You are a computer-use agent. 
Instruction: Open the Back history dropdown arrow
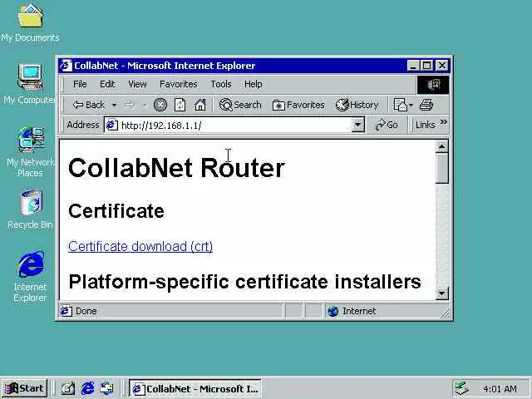[115, 105]
